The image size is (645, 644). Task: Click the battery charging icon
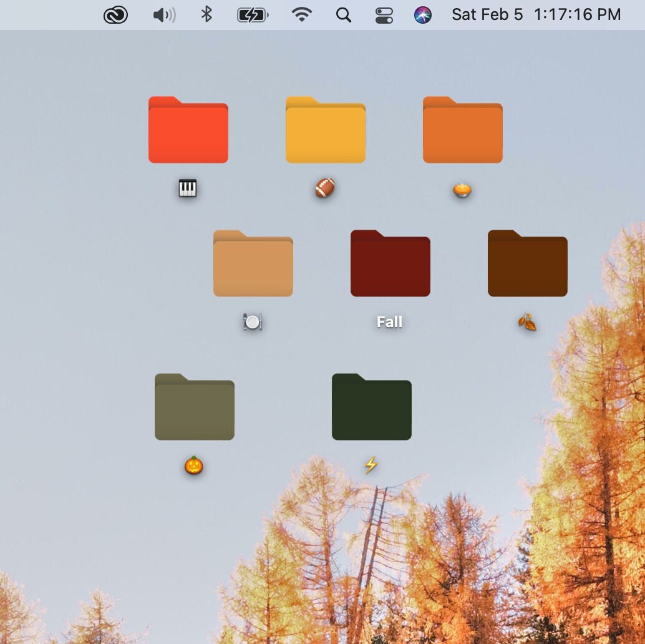point(251,14)
